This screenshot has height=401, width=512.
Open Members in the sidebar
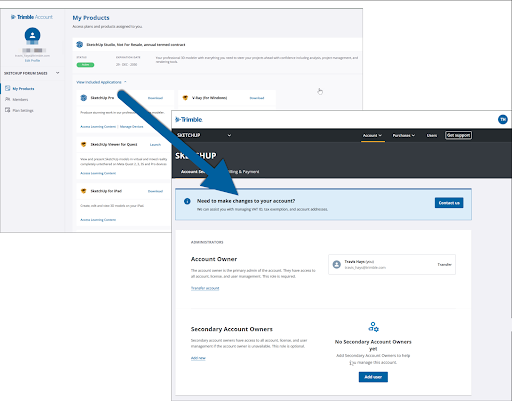(20, 100)
